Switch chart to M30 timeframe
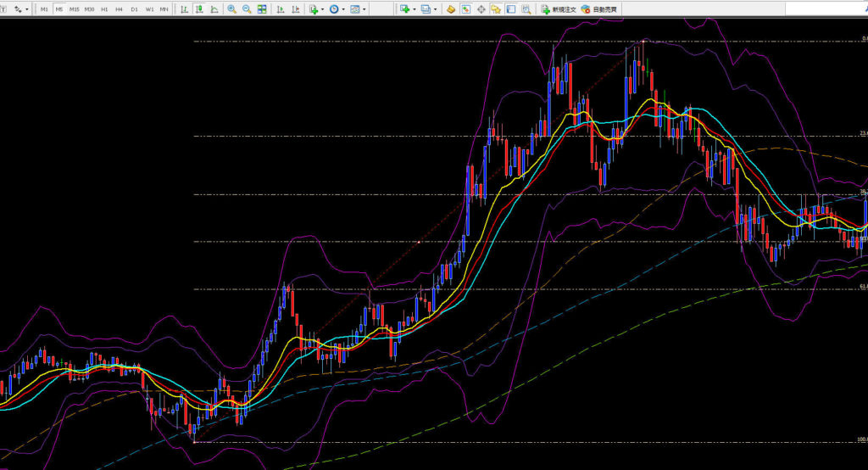The height and width of the screenshot is (470, 868). click(x=89, y=9)
